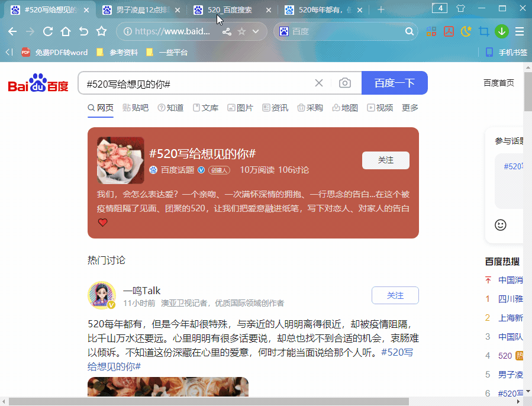Click the topic flower bouquet thumbnail
Image resolution: width=532 pixels, height=406 pixels.
pos(121,160)
